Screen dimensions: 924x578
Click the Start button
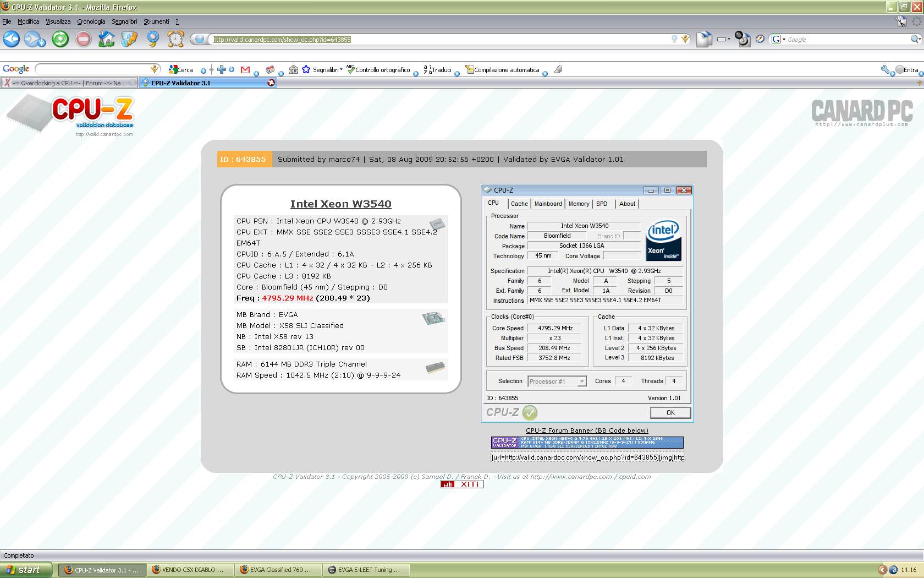click(x=26, y=570)
